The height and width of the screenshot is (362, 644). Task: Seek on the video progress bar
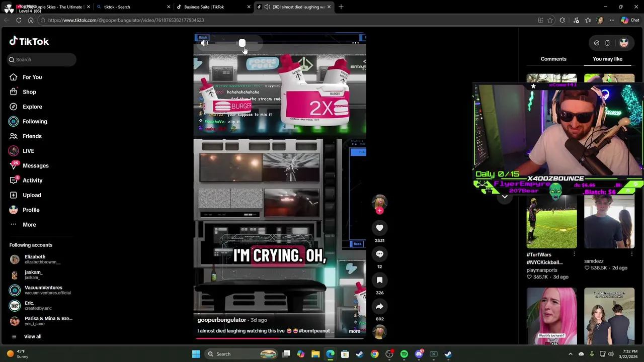click(x=280, y=338)
